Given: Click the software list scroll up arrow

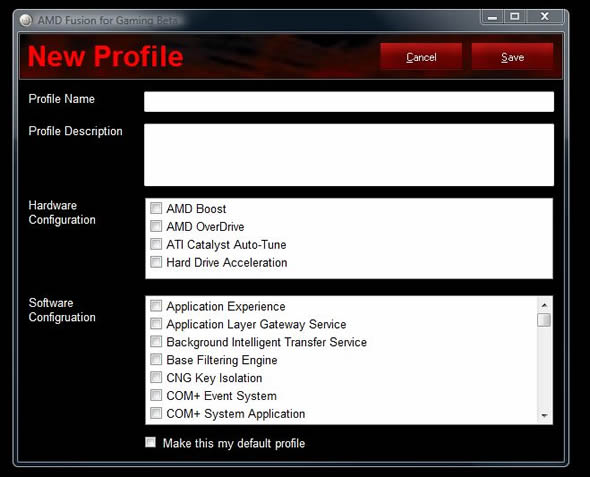Looking at the screenshot, I should click(x=544, y=305).
